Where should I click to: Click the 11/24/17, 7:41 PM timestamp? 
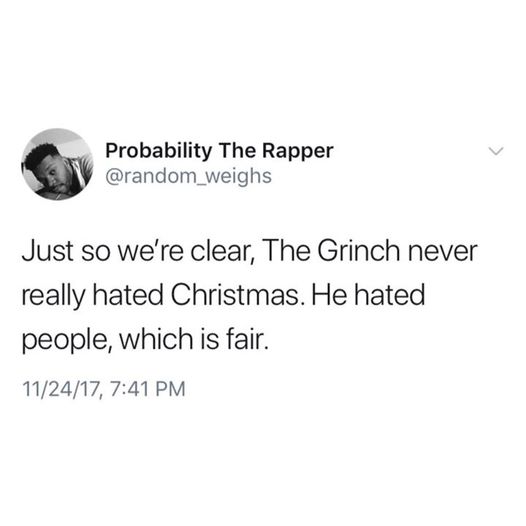point(104,388)
